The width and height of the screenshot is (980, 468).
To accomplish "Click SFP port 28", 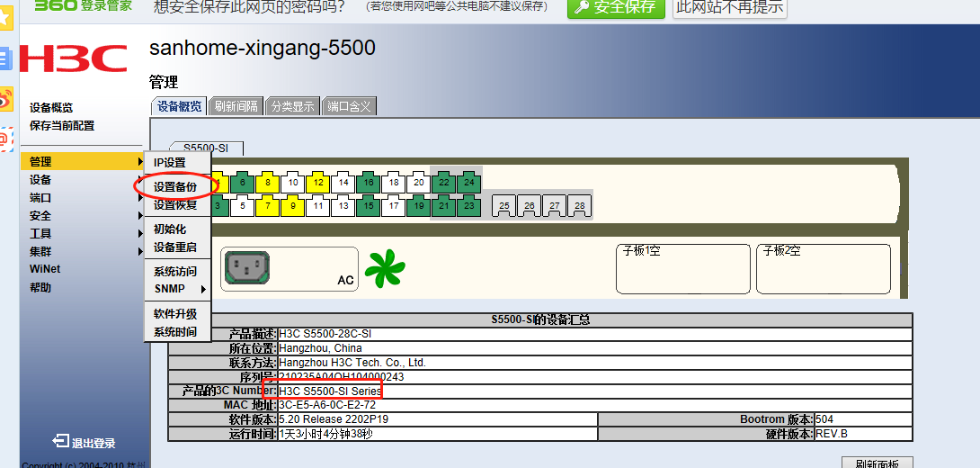I will [579, 205].
